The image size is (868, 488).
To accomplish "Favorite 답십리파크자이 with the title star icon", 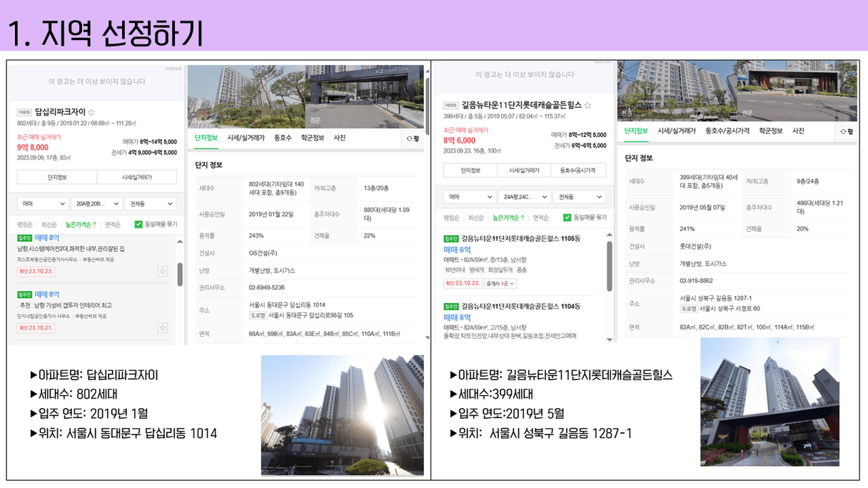I will pos(91,112).
